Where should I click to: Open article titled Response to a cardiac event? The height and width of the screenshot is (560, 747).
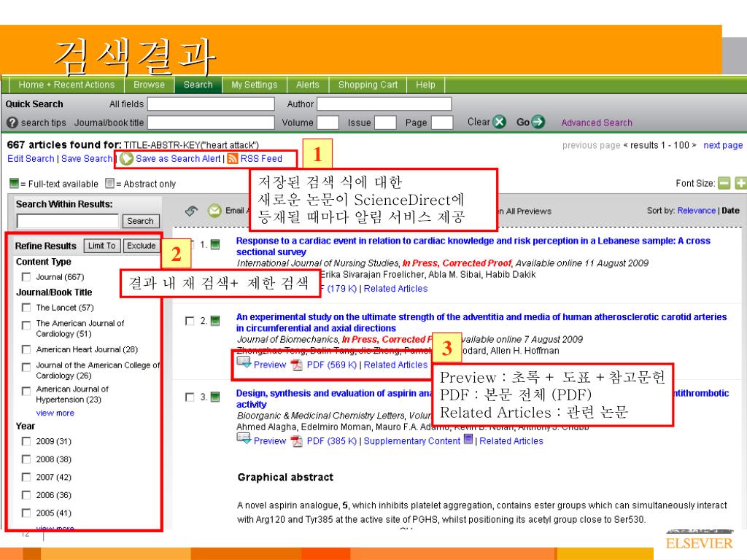pos(473,246)
